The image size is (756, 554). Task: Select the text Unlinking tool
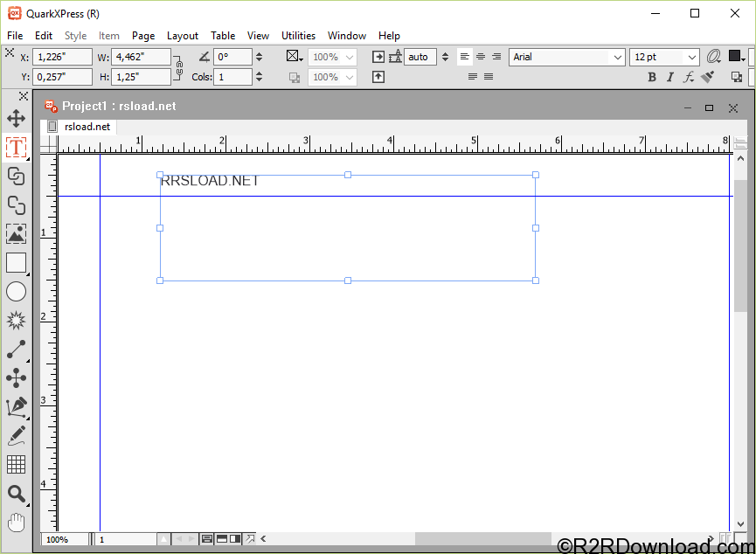click(16, 205)
